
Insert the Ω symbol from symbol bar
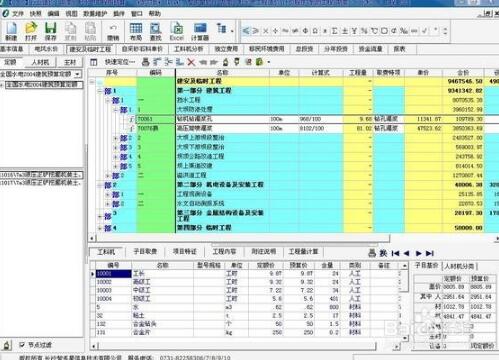315,31
